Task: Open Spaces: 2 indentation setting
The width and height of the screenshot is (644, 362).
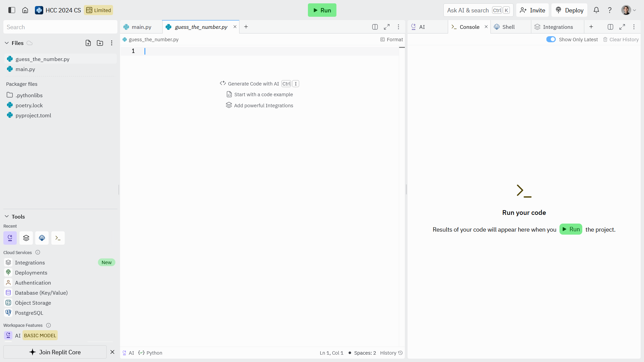Action: pyautogui.click(x=365, y=353)
